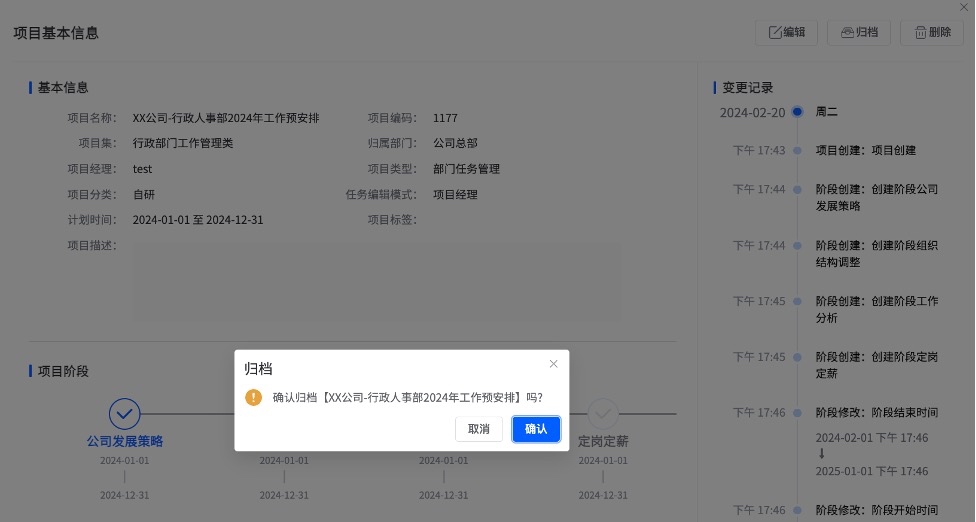Click the 2024-02-20 timeline date marker

[x=797, y=112]
